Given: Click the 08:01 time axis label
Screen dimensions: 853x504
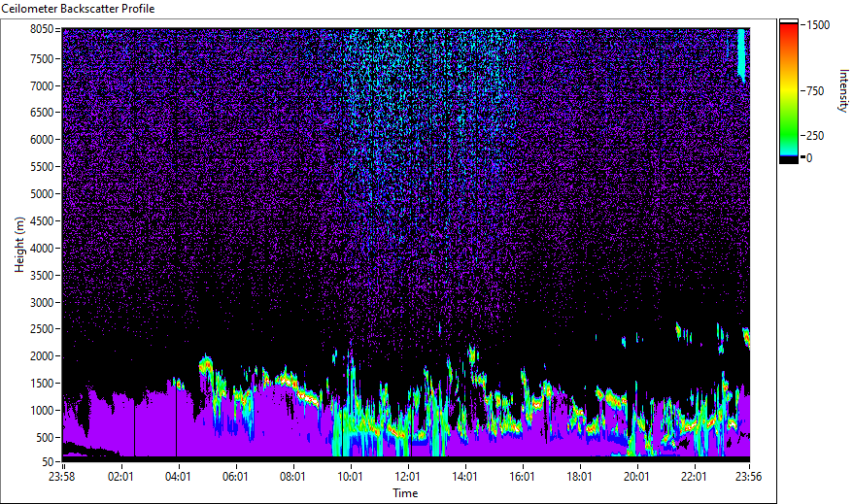Looking at the screenshot, I should [x=292, y=477].
